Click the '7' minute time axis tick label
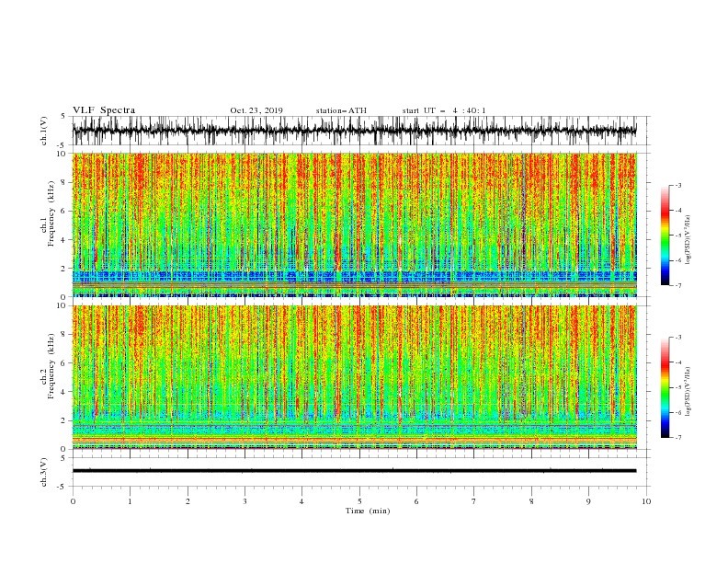Screen dimensions: 728x563 click(x=474, y=501)
